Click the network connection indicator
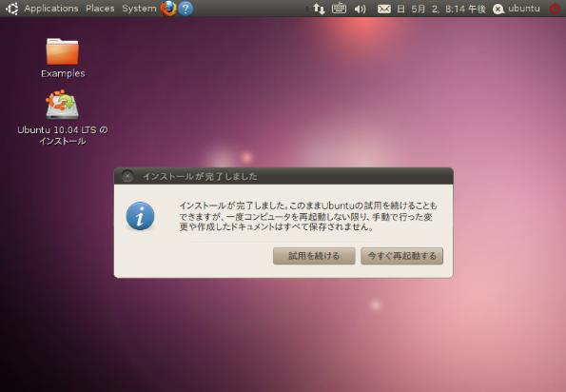This screenshot has height=392, width=566. 319,9
